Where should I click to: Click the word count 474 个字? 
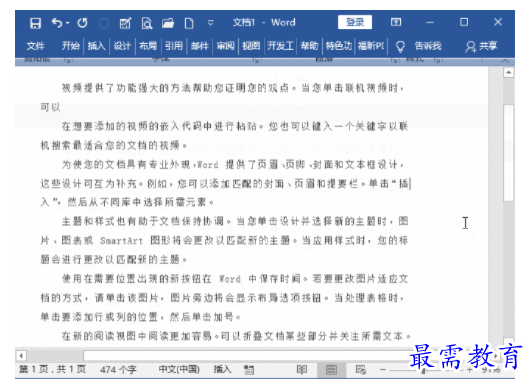(x=118, y=369)
